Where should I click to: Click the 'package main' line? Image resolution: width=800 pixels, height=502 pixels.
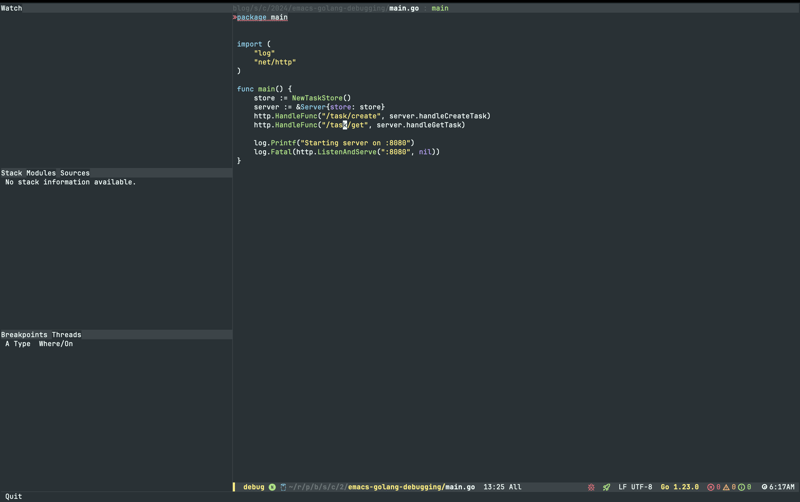pos(262,17)
